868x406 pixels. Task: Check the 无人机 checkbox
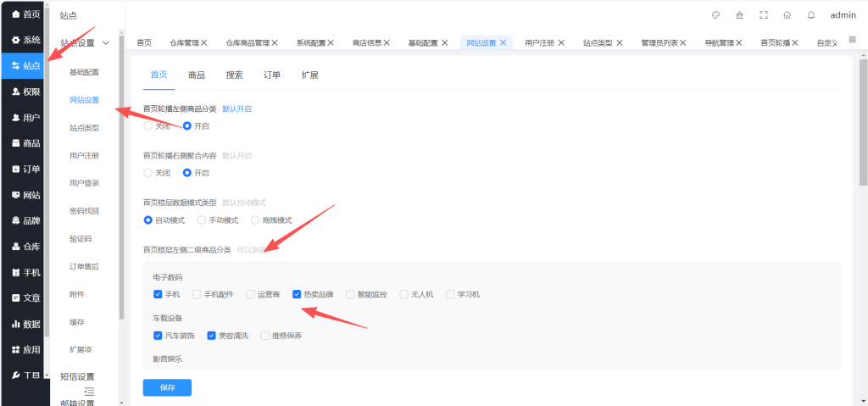click(403, 294)
